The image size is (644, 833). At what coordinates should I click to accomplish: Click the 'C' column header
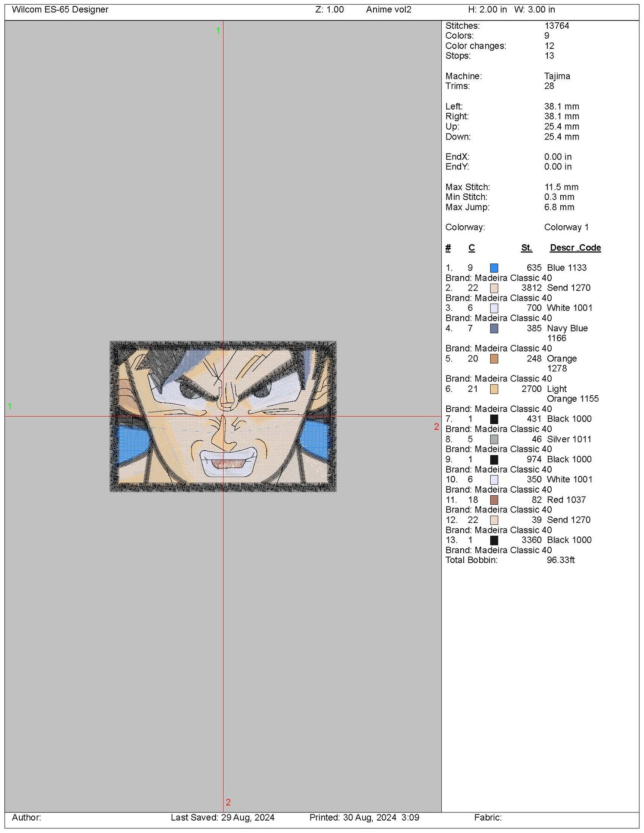[471, 248]
